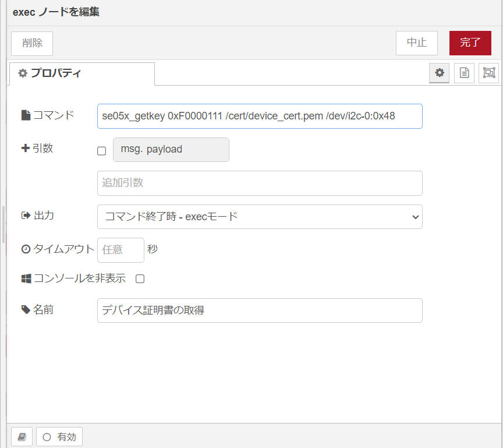Click the 追加引数 extra arguments field
Screen dimensions: 503x448
(260, 183)
